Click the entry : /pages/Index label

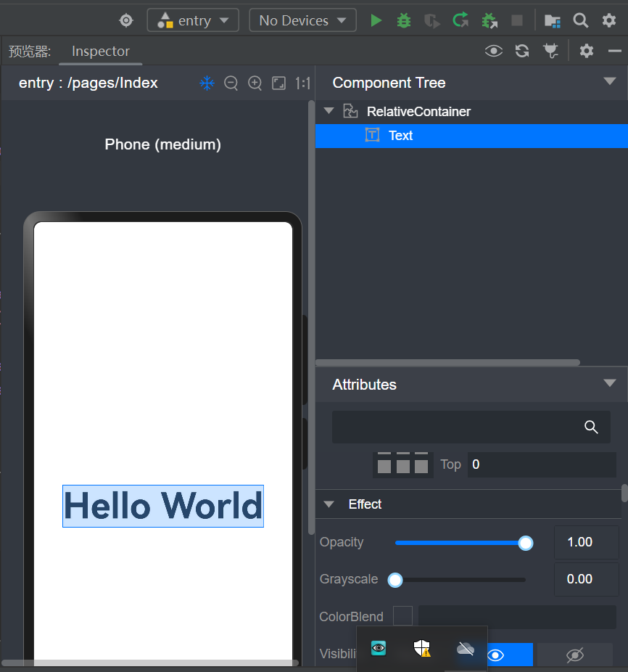point(88,83)
